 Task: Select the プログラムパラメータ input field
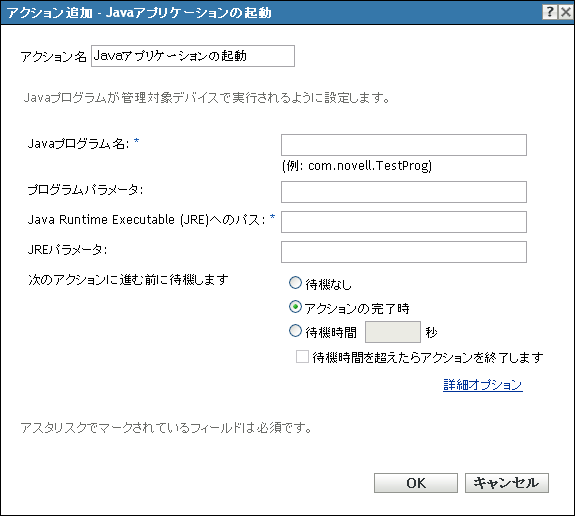coord(404,192)
